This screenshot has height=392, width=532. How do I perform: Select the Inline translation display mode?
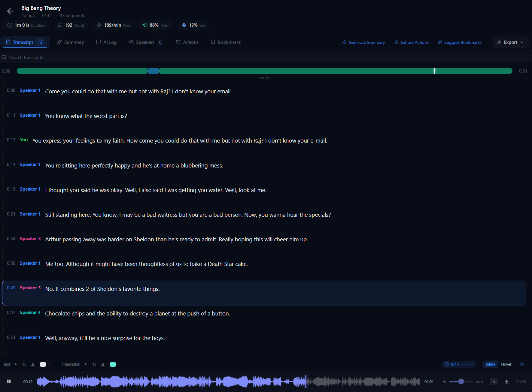(x=490, y=364)
